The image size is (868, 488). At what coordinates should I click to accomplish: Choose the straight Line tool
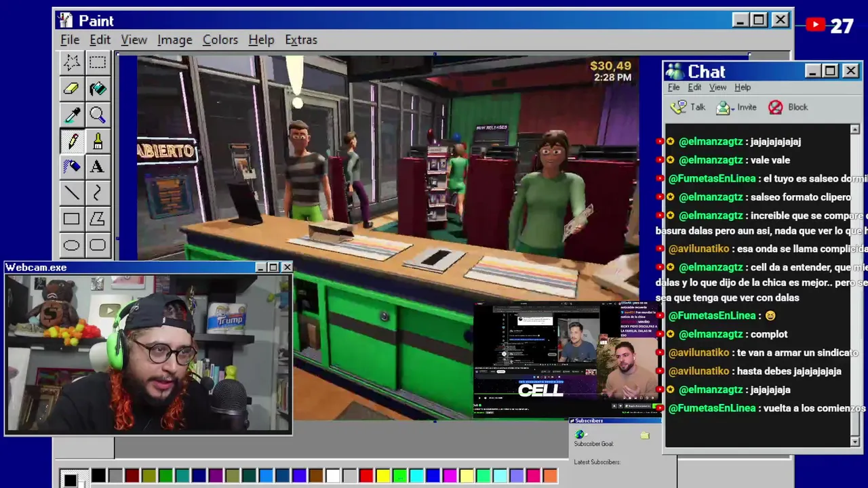pos(71,192)
